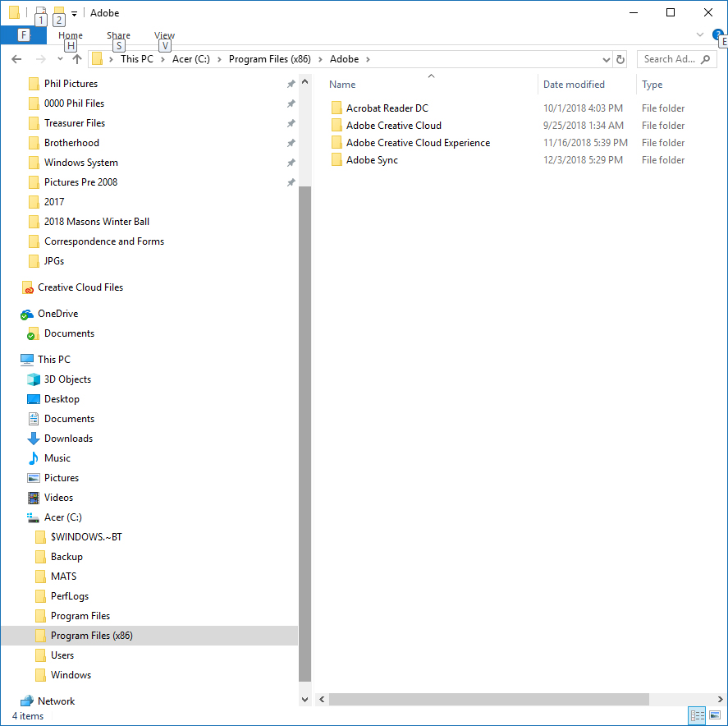Click horizontal scrollbar right arrow
The image size is (728, 726).
(x=720, y=699)
